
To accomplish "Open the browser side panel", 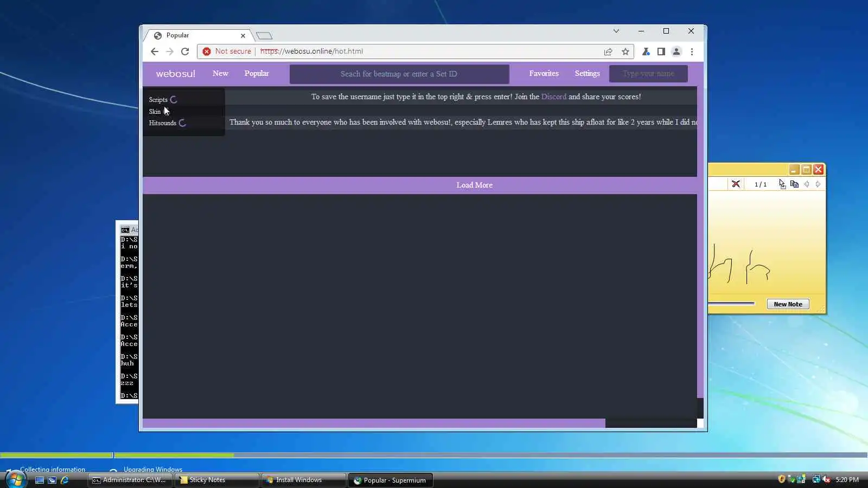I will pos(661,52).
